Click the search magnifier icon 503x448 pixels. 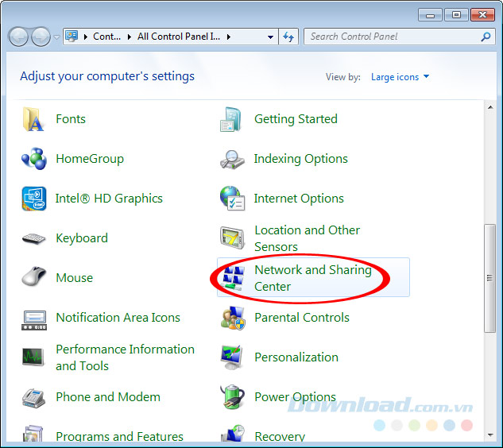486,37
